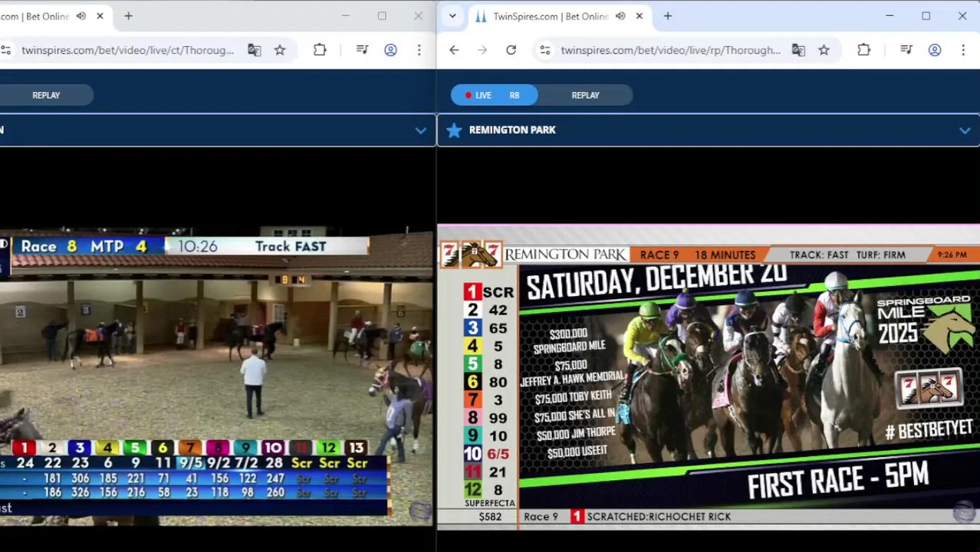Bookmark this page star in left window
The height and width of the screenshot is (552, 980).
click(280, 50)
